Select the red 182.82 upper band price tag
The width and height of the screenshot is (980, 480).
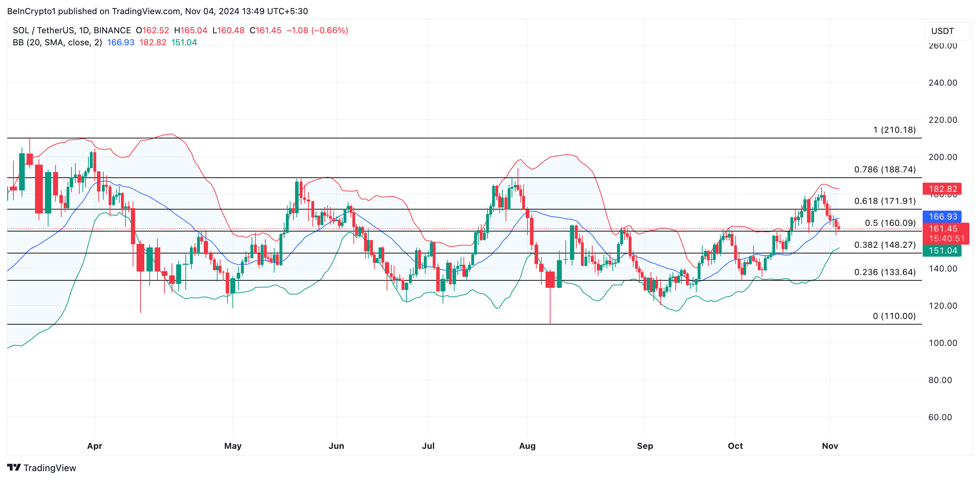click(x=942, y=189)
